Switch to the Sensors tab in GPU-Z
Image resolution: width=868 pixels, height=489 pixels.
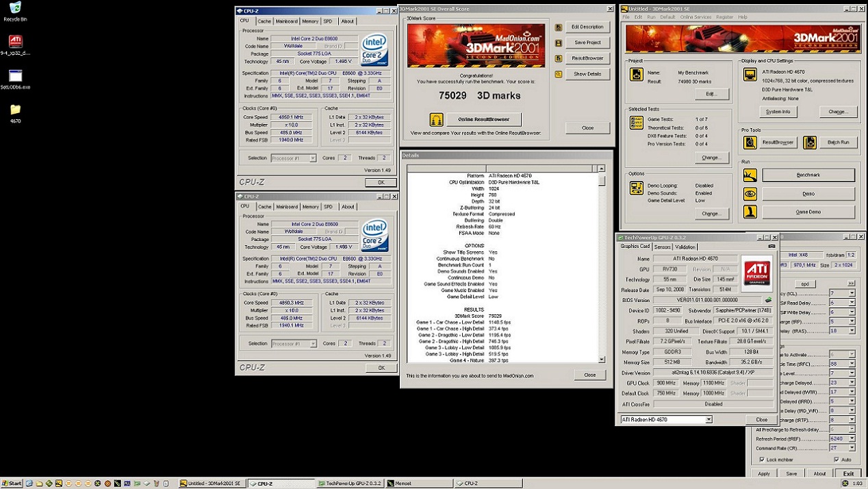point(662,247)
